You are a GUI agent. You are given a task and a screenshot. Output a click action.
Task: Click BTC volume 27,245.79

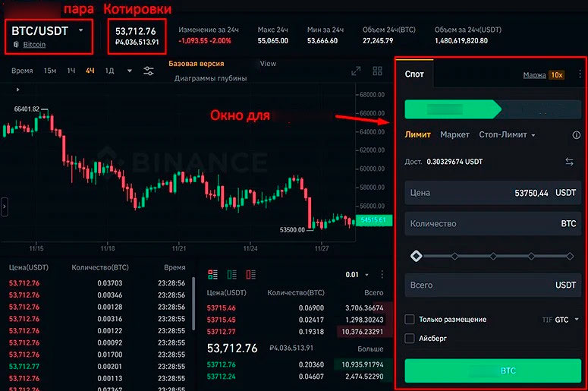378,41
